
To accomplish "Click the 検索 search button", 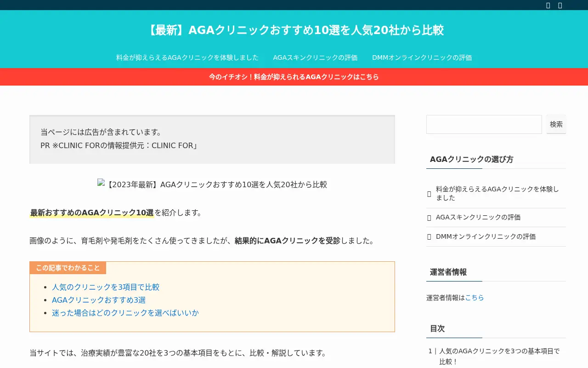I will click(x=556, y=124).
